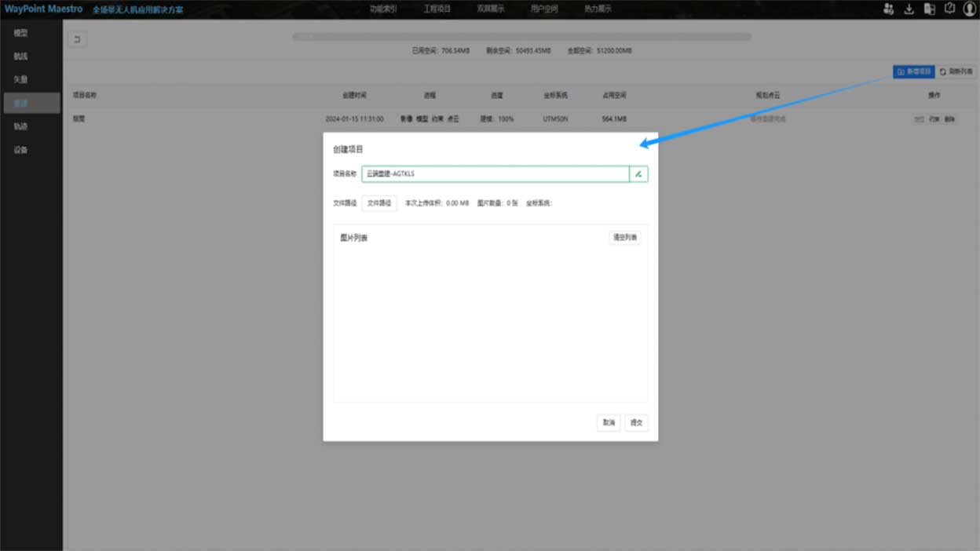Click the edit pencil icon beside project name
The image size is (980, 551).
[638, 173]
